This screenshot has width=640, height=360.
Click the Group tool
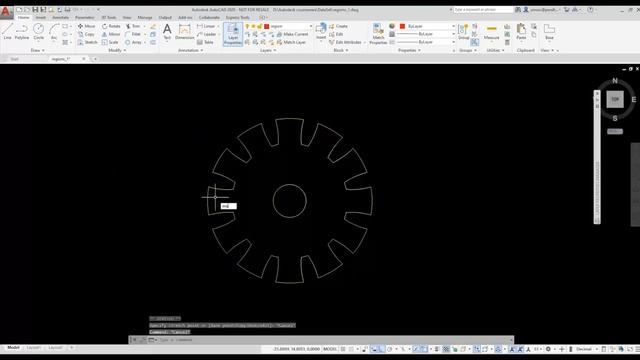tap(463, 31)
